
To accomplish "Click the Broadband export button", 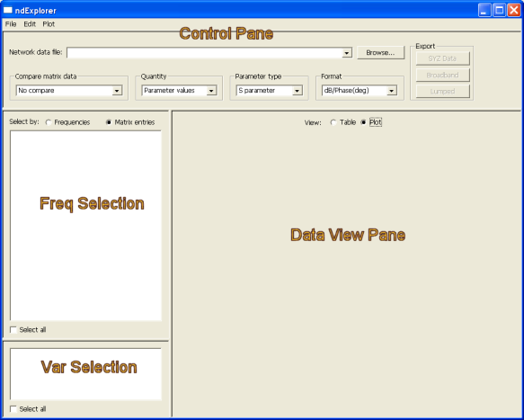I will click(443, 76).
